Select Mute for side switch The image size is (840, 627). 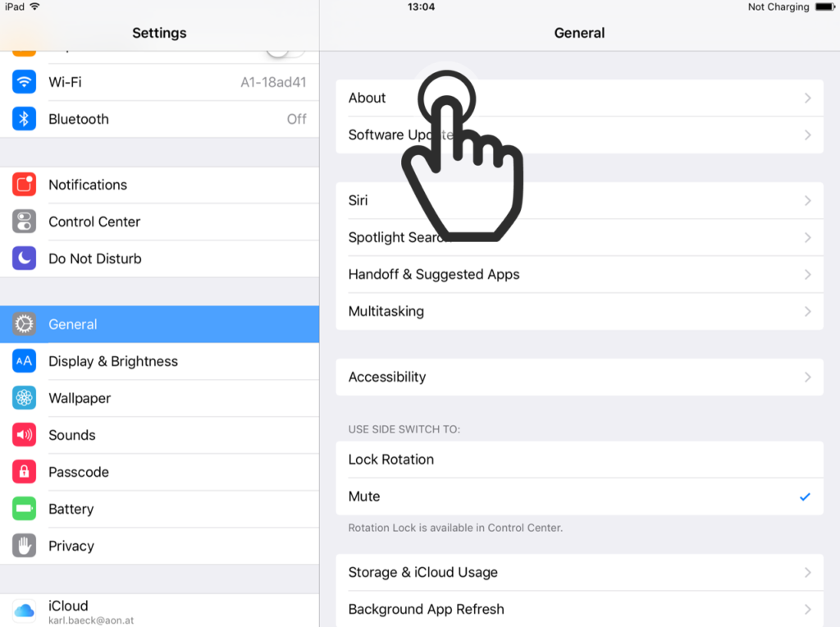(x=580, y=497)
